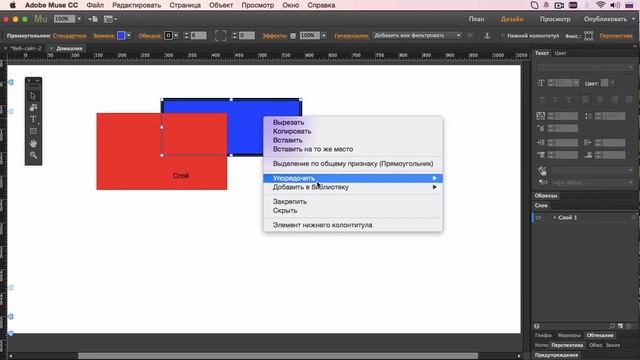Click the text color swatch in Text panel
This screenshot has width=640, height=360.
[605, 83]
